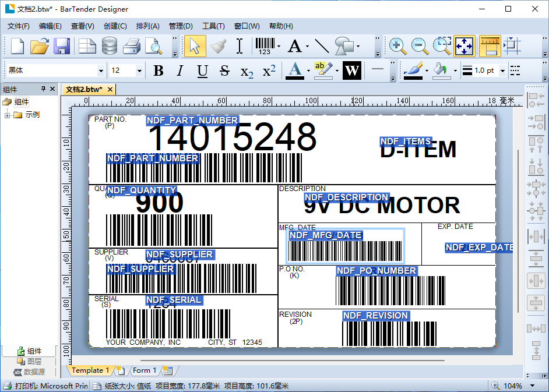Open the font color dropdown arrow
Image resolution: width=549 pixels, height=392 pixels.
click(x=308, y=70)
